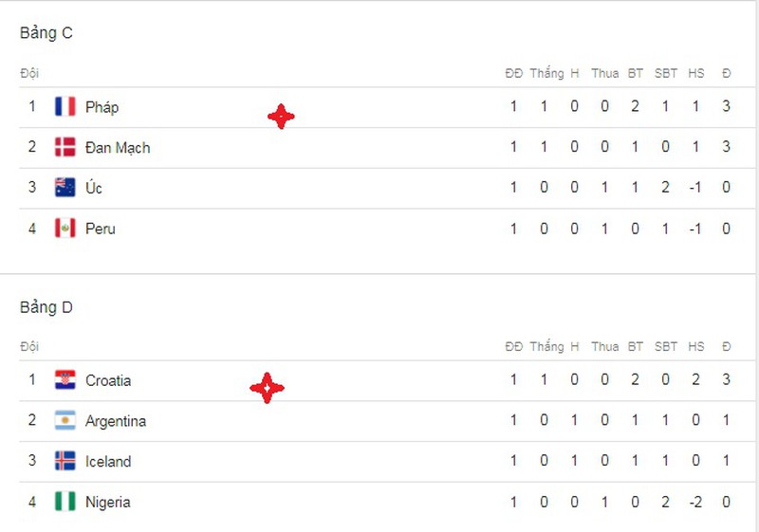759x532 pixels.
Task: Click the Iceland flag icon
Action: (x=65, y=462)
